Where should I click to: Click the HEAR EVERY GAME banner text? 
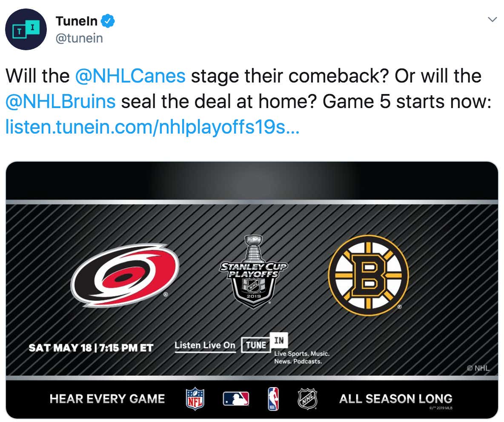pyautogui.click(x=107, y=399)
